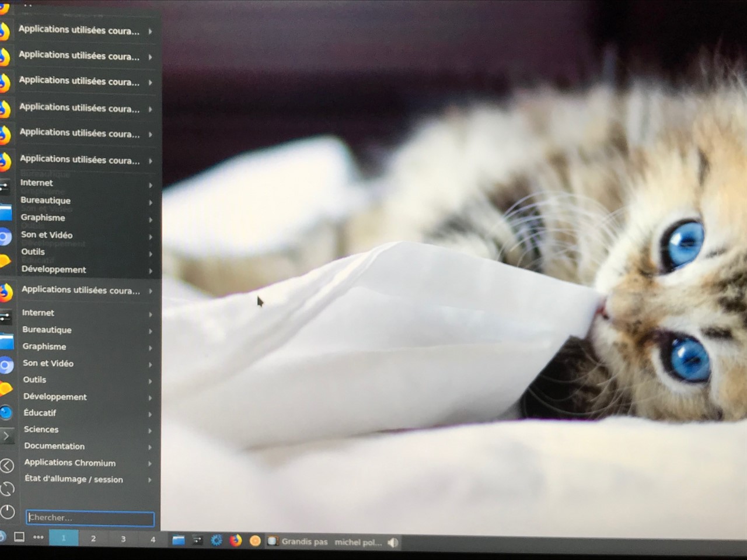Click the power-off icon in menu sidebar
The height and width of the screenshot is (560, 747).
pyautogui.click(x=8, y=512)
